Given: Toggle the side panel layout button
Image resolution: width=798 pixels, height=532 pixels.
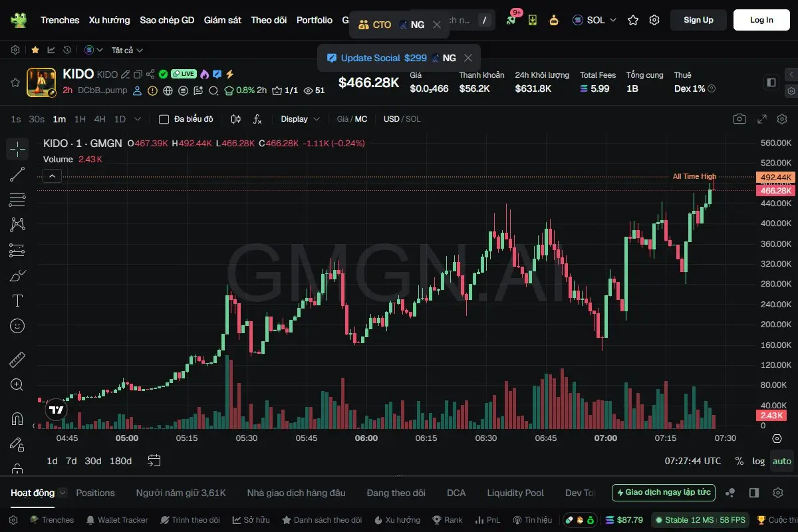Looking at the screenshot, I should [x=771, y=82].
